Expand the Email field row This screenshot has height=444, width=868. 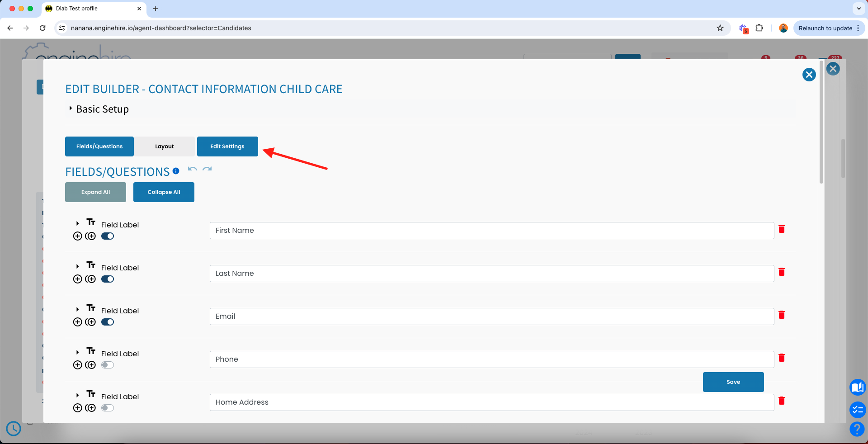tap(78, 309)
